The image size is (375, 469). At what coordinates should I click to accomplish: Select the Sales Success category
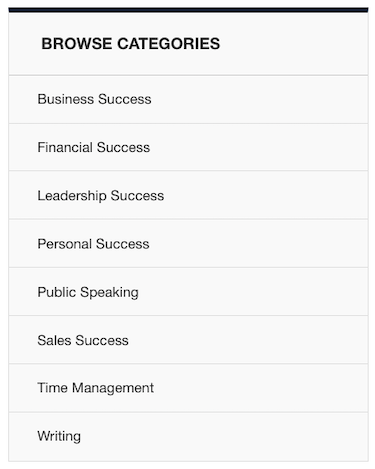click(83, 340)
